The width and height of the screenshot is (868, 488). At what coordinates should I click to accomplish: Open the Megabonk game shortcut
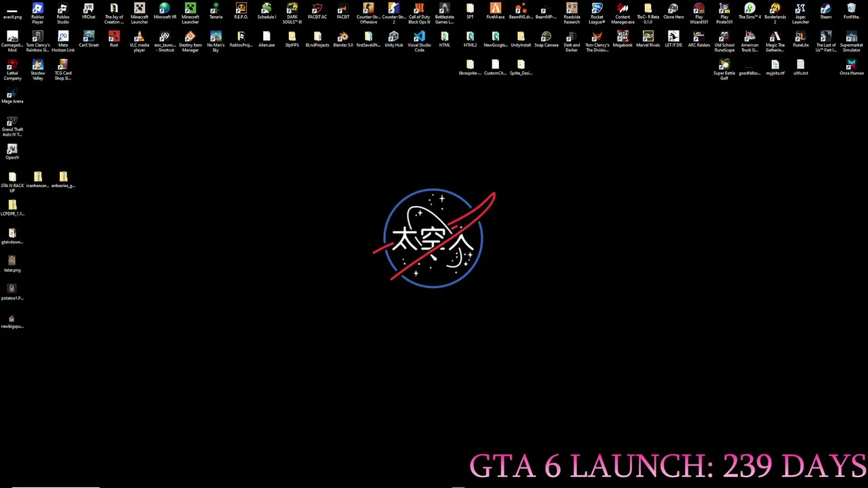click(x=623, y=40)
